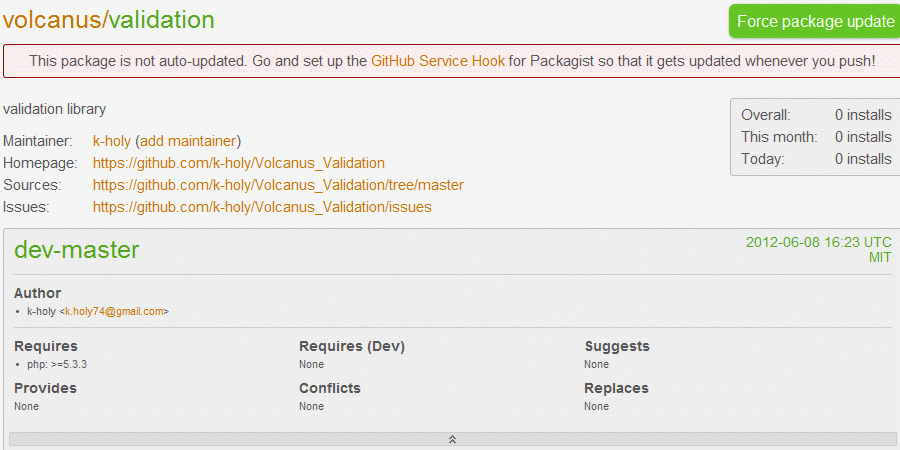Click the author email k.holy74@gmail.com
Viewport: 900px width, 450px height.
point(114,312)
